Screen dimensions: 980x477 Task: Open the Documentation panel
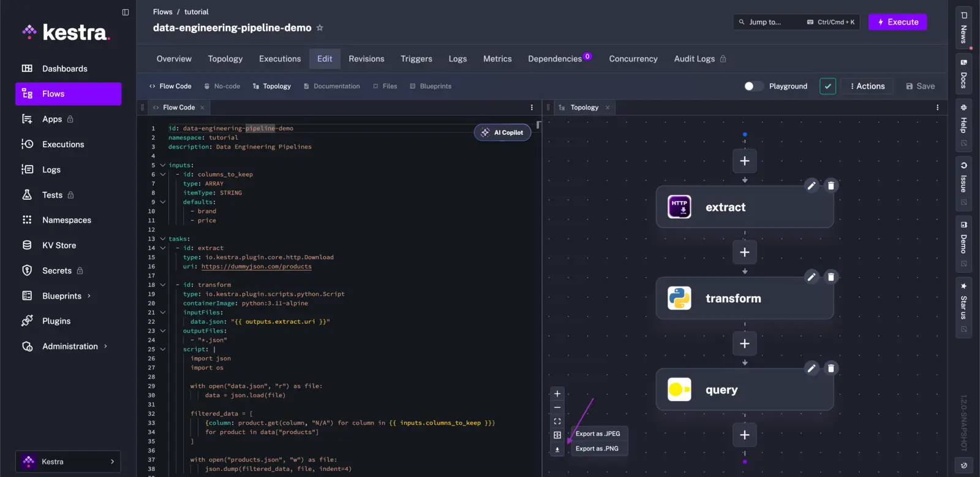331,86
